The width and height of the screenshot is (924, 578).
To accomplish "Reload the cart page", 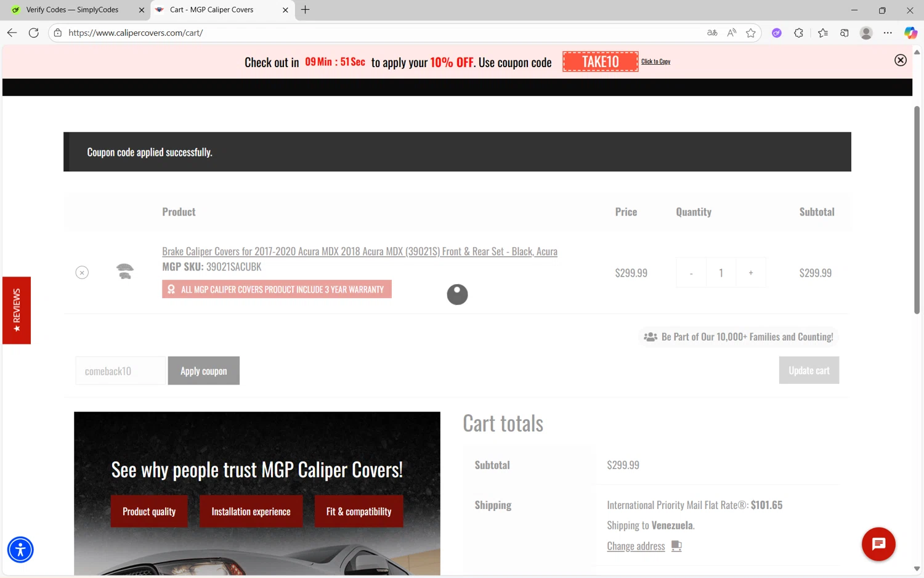I will [x=34, y=33].
